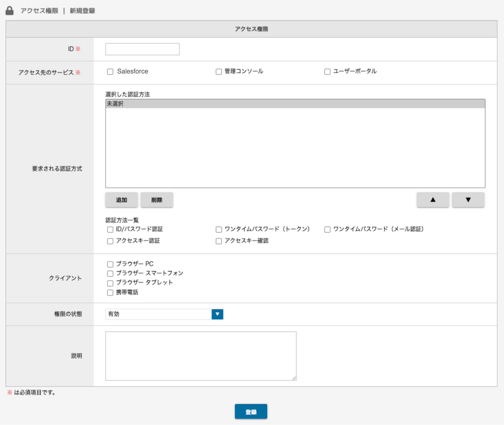
Task: Click the blue dropdown arrow for 権限の状態
Action: point(217,314)
